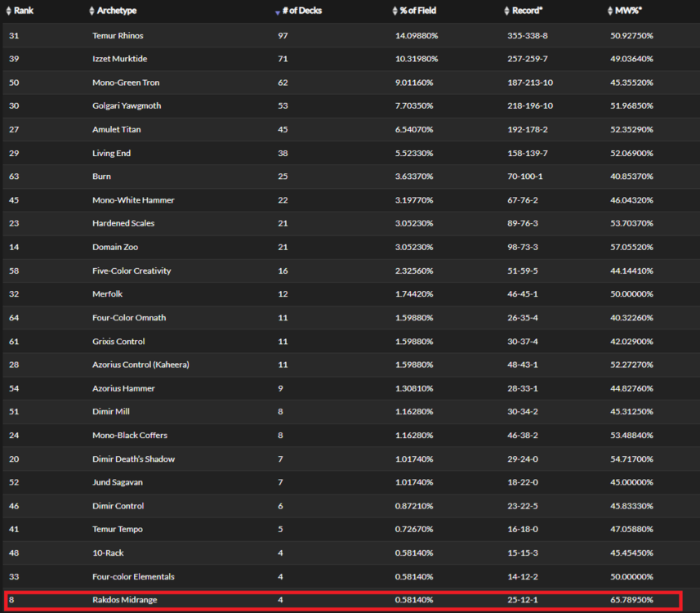Click the sort arrows beside % of Field
The height and width of the screenshot is (613, 700).
(395, 11)
